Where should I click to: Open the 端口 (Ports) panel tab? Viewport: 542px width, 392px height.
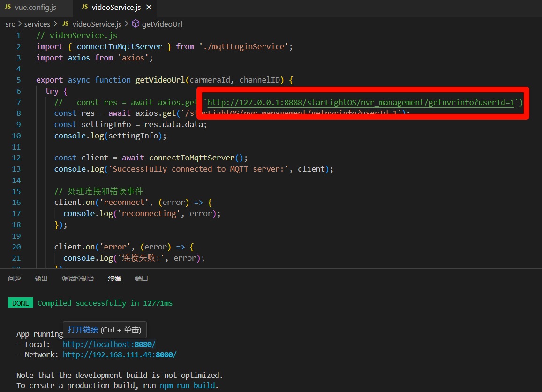pos(142,279)
